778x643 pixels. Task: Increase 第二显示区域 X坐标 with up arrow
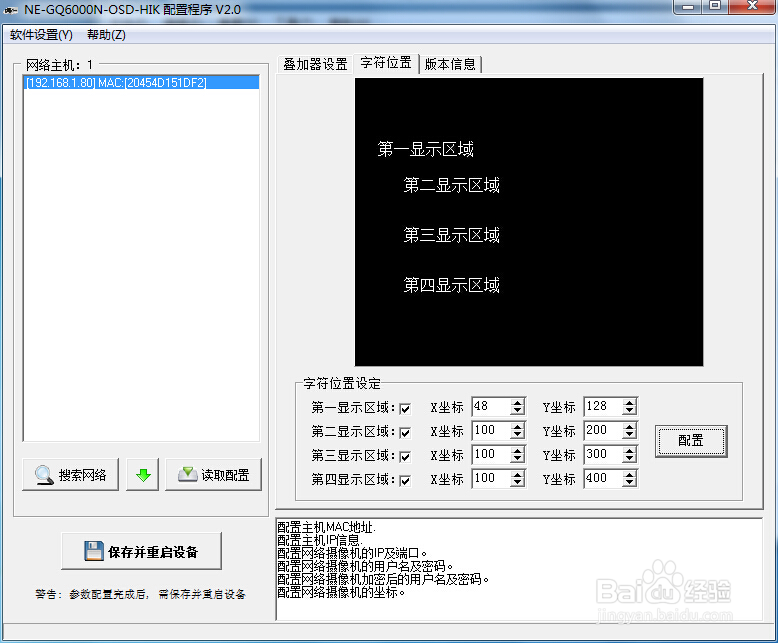coord(518,427)
